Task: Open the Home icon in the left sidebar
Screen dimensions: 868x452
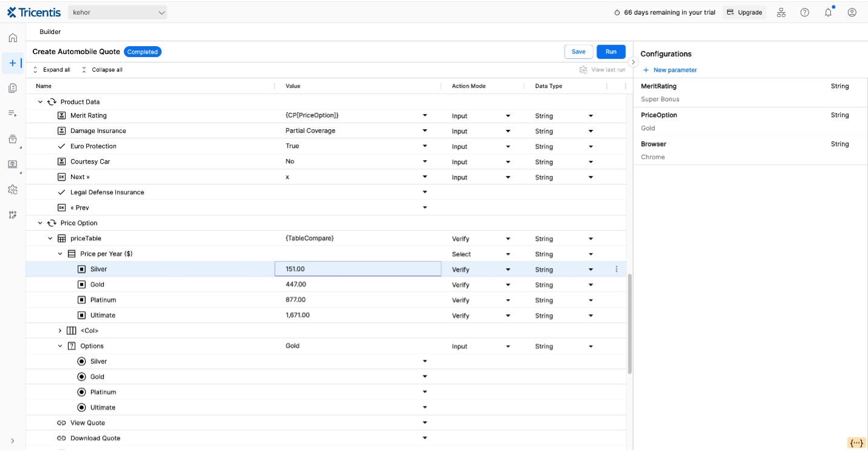Action: coord(13,37)
